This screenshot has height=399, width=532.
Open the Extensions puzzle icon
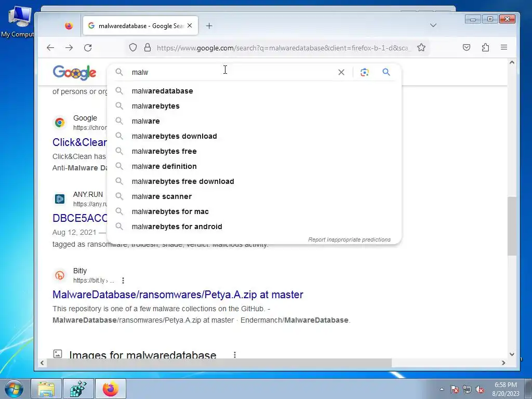tap(486, 47)
